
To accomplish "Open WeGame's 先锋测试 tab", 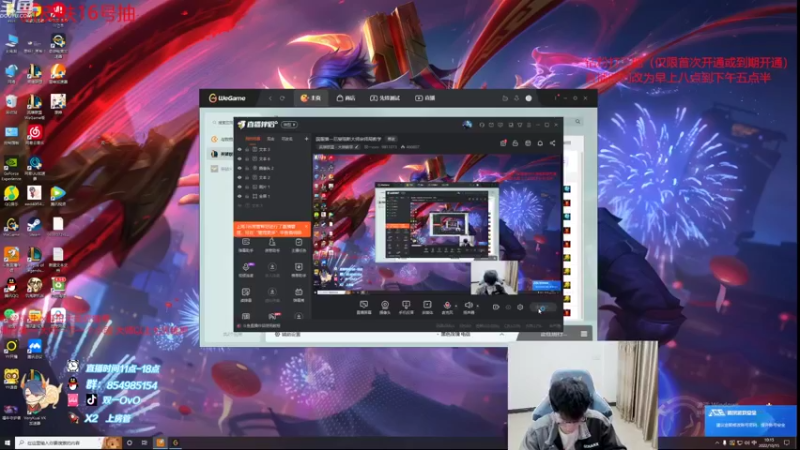I will tap(385, 98).
